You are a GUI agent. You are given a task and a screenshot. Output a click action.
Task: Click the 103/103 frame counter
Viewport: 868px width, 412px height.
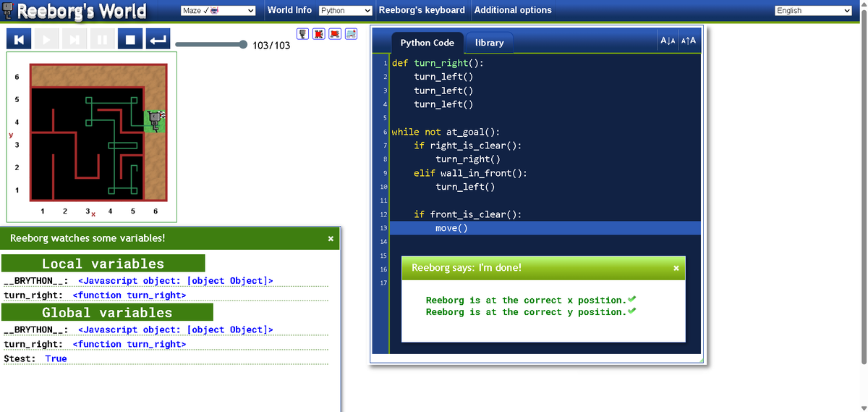click(271, 46)
